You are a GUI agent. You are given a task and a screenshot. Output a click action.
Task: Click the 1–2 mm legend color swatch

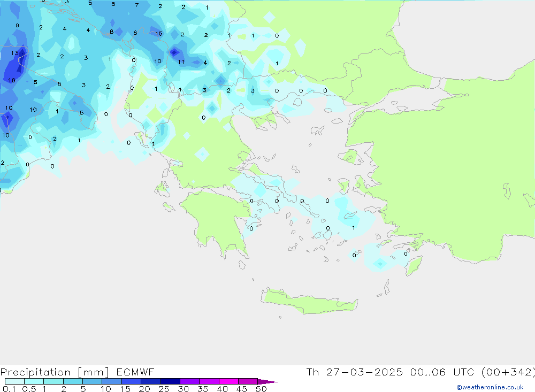click(53, 381)
